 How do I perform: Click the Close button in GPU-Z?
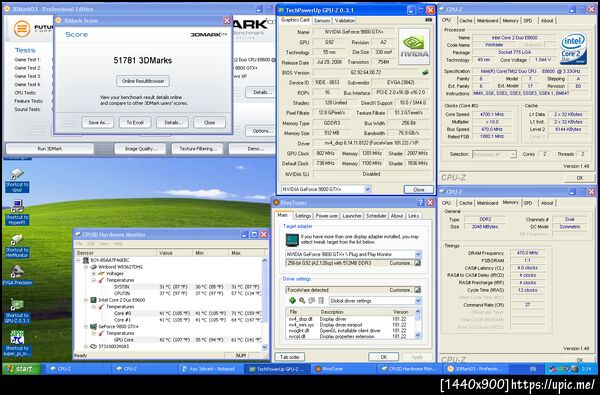click(x=419, y=189)
